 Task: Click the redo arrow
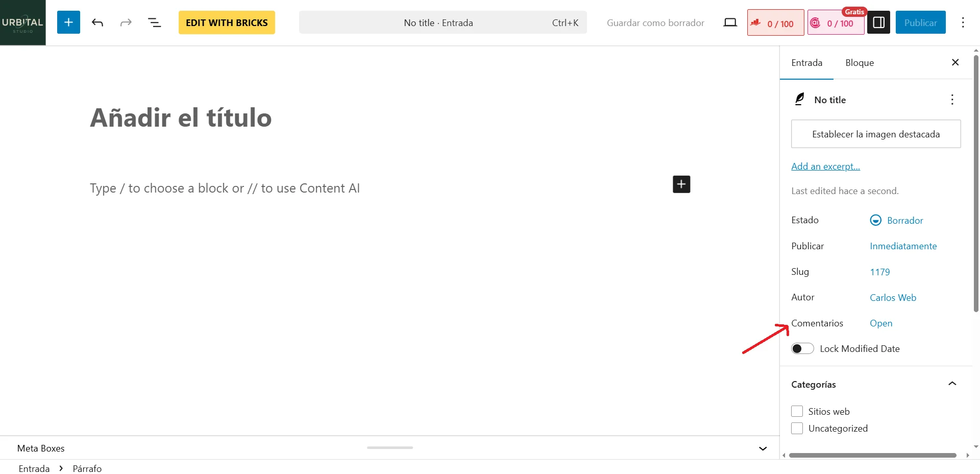[x=126, y=22]
